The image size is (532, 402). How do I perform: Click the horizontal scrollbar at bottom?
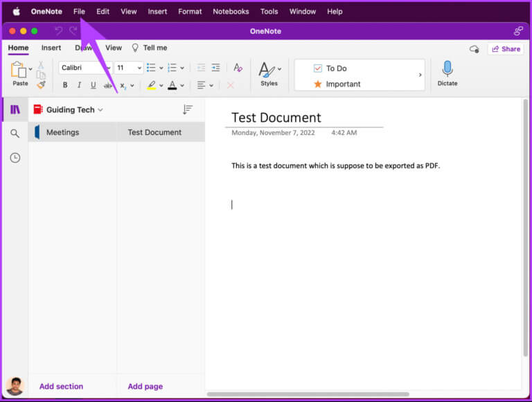pos(308,394)
